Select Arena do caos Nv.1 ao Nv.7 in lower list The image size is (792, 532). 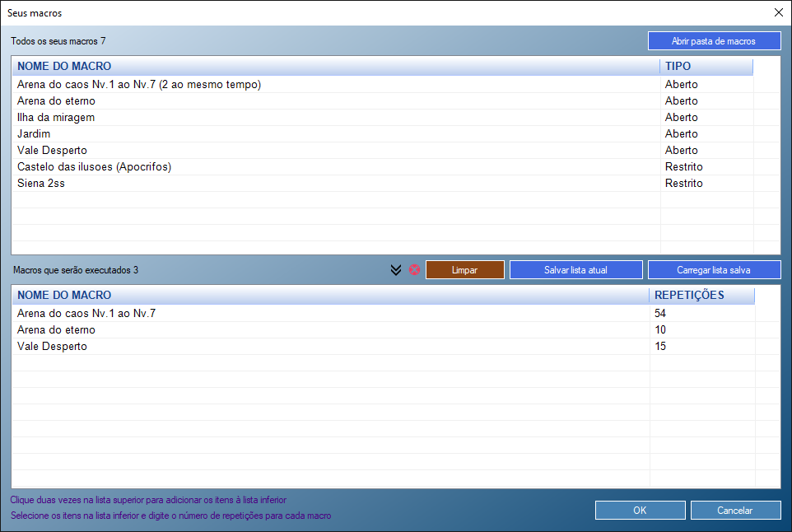pyautogui.click(x=86, y=314)
